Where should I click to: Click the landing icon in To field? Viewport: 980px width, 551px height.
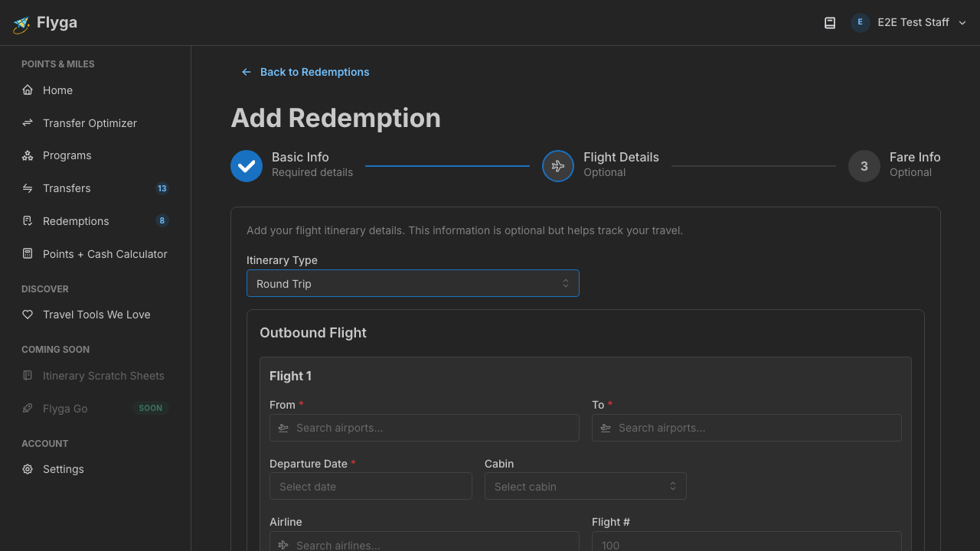[x=606, y=428]
